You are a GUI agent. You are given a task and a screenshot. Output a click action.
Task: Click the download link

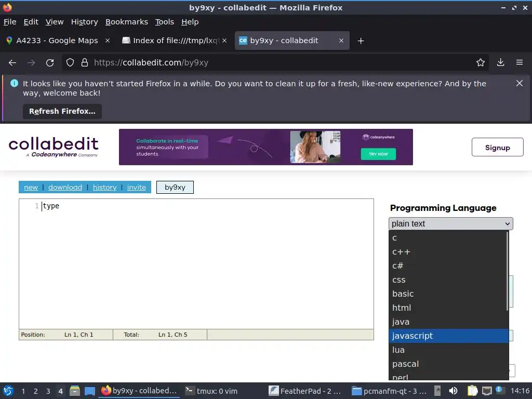pos(65,187)
